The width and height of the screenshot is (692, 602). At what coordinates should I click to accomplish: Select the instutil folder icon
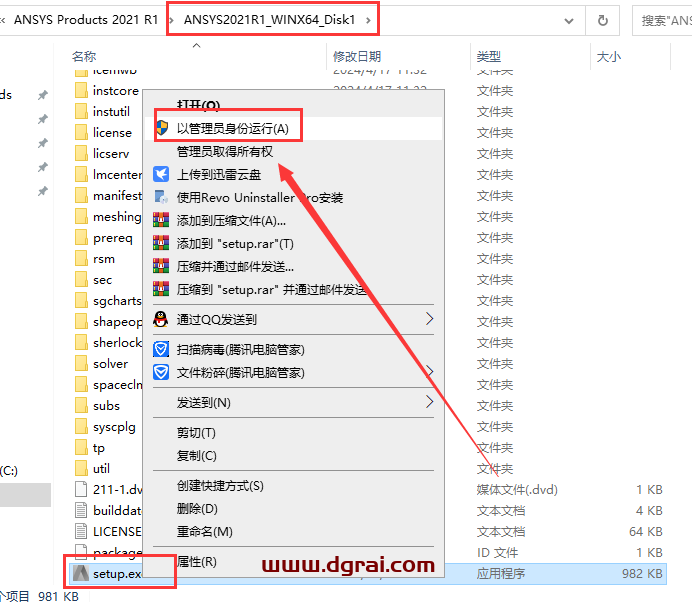tap(81, 111)
